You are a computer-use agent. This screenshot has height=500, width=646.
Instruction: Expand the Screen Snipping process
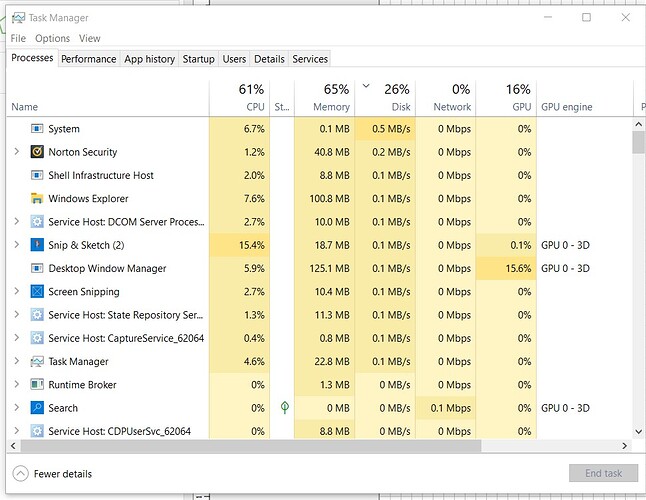click(x=16, y=291)
